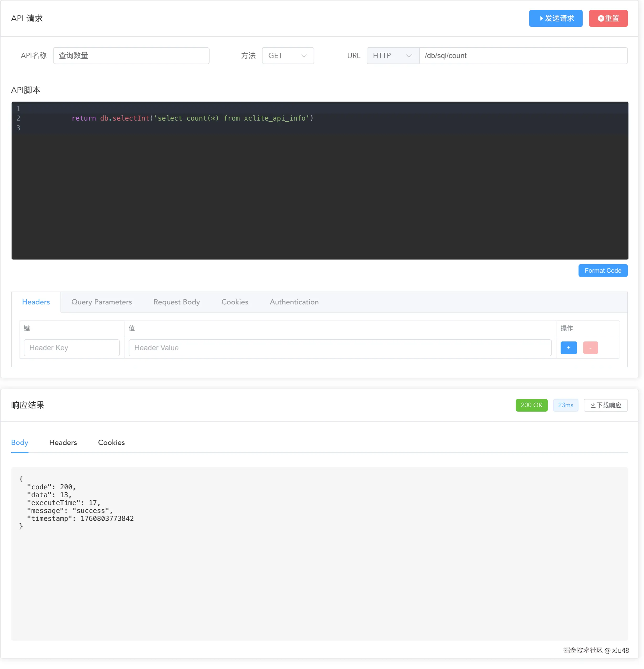Click the Header Key input box
644x669 pixels.
[x=71, y=348]
